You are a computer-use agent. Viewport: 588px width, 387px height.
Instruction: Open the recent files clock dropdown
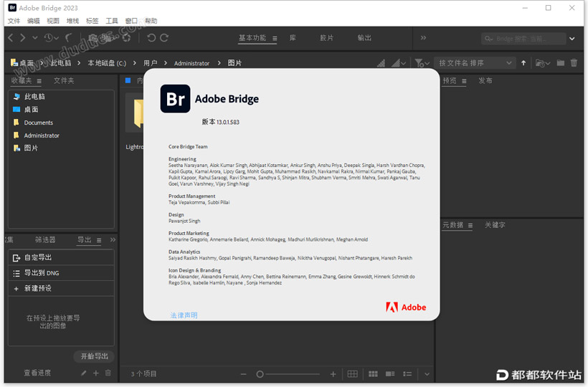click(52, 38)
